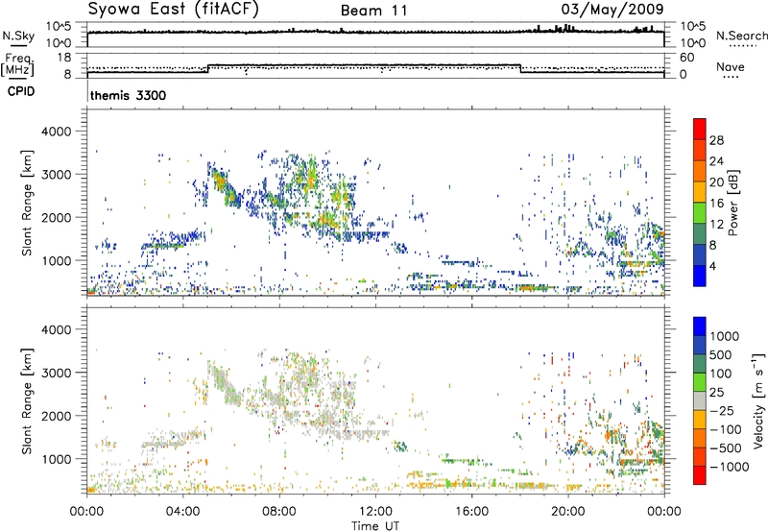The height and width of the screenshot is (532, 768).
Task: Click the '60' Nave axis tick
Action: click(x=687, y=58)
